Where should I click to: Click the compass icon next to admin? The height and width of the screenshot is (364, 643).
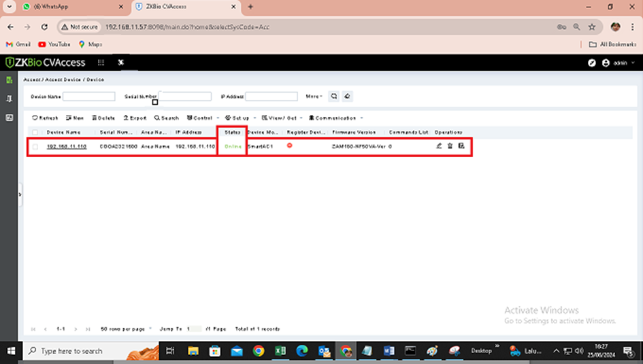(x=592, y=63)
